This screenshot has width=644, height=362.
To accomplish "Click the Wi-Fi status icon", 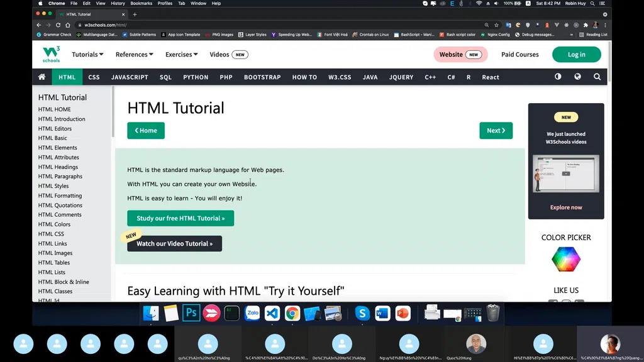I will 479,3.
